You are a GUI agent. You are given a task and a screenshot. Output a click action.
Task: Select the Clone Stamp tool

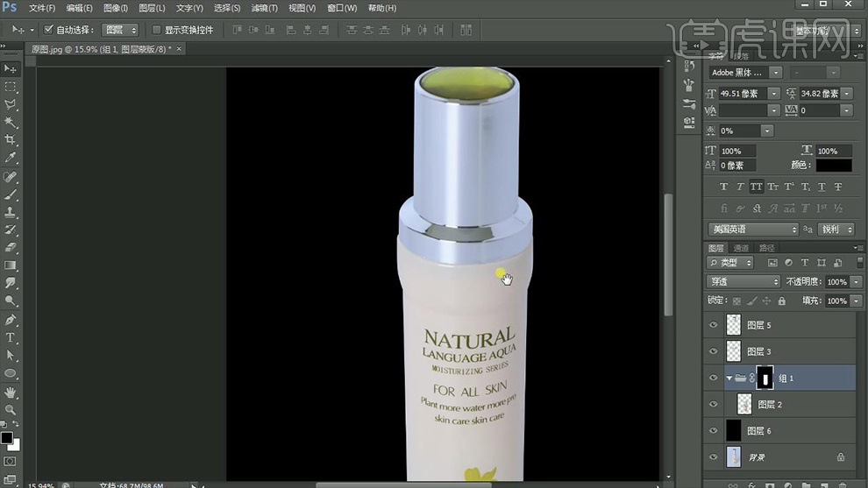tap(10, 212)
